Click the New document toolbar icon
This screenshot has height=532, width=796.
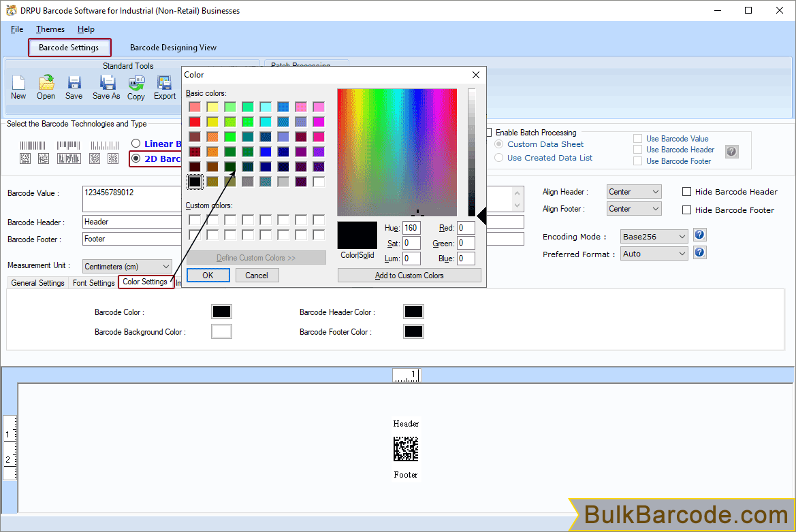click(x=18, y=87)
